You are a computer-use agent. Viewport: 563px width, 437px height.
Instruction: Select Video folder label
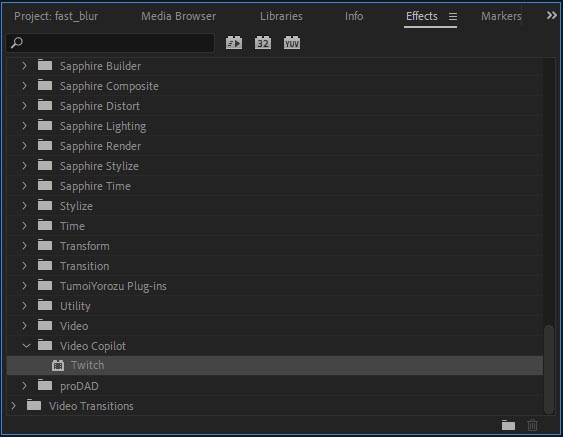click(74, 326)
